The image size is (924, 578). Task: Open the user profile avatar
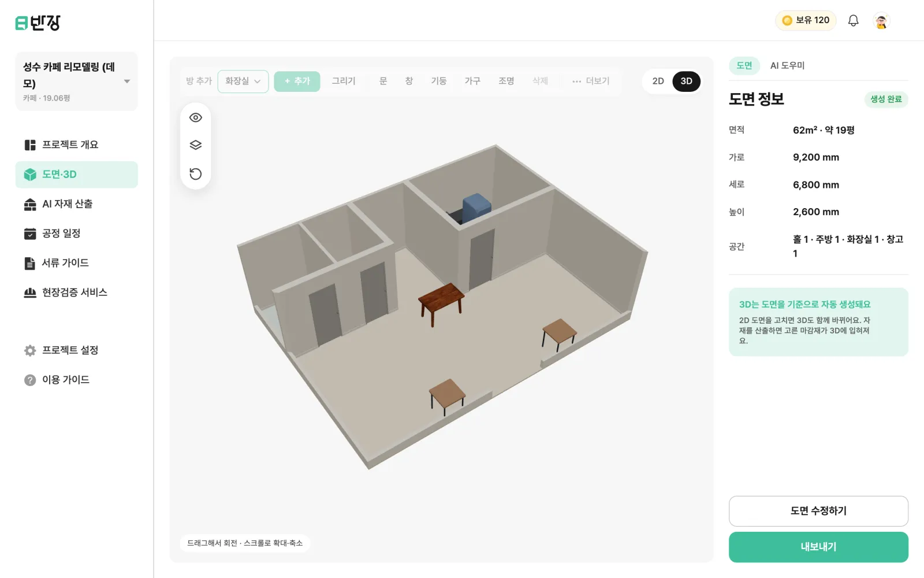(x=881, y=21)
